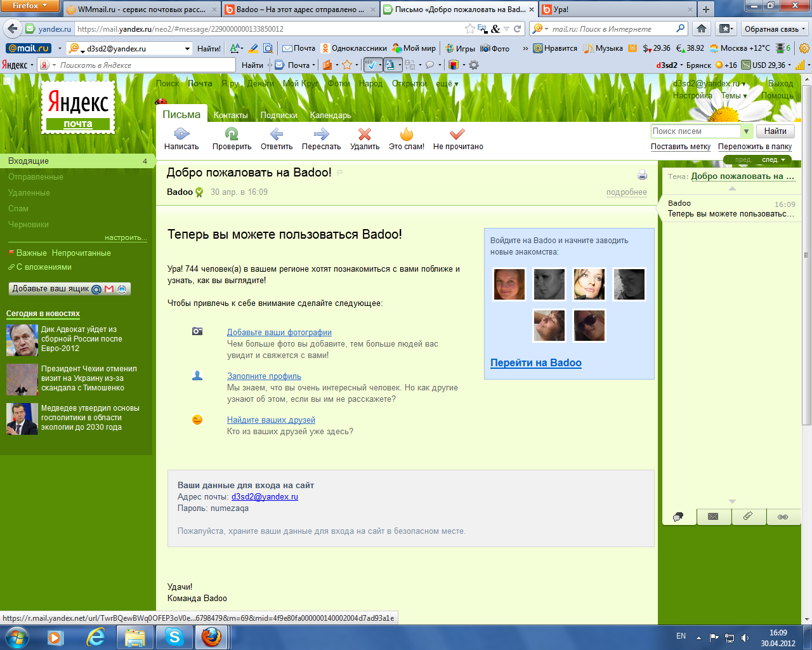Click the print icon in message header
The width and height of the screenshot is (812, 650).
point(642,175)
